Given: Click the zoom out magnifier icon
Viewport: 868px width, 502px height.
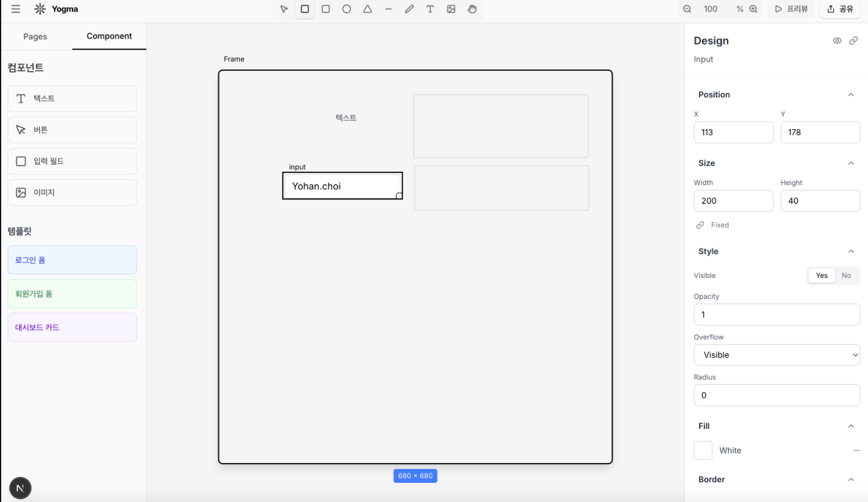Looking at the screenshot, I should pos(688,9).
